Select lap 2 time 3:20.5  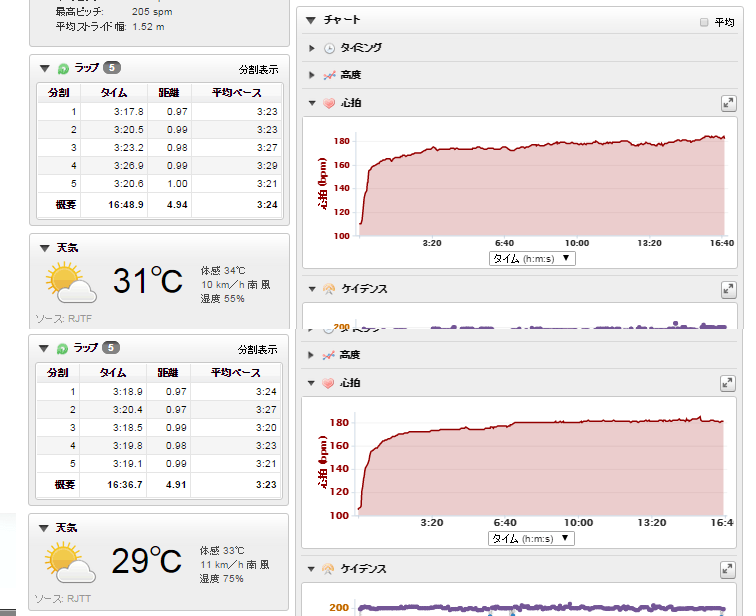point(129,130)
